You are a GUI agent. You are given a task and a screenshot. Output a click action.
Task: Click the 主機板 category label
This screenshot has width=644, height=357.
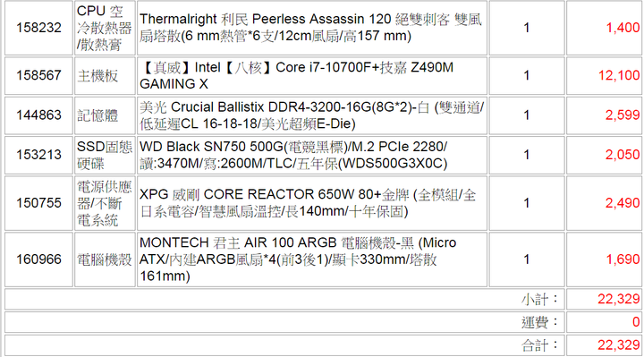coord(97,75)
